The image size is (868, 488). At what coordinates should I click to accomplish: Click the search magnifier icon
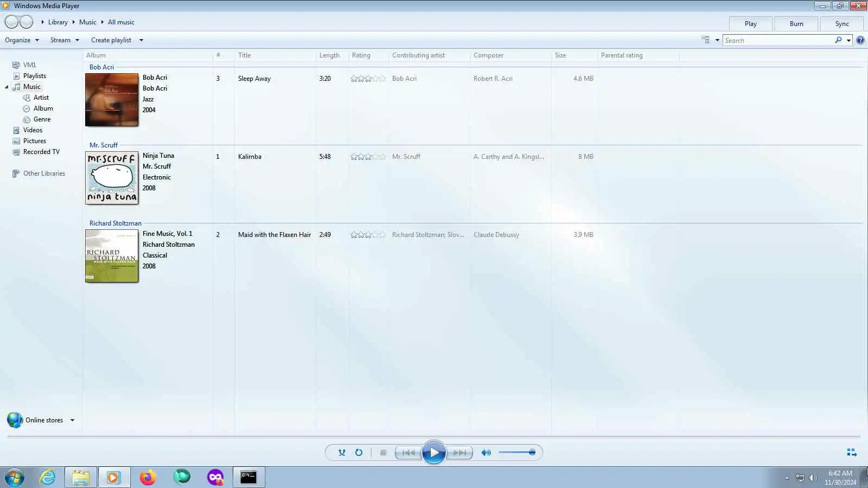point(838,40)
